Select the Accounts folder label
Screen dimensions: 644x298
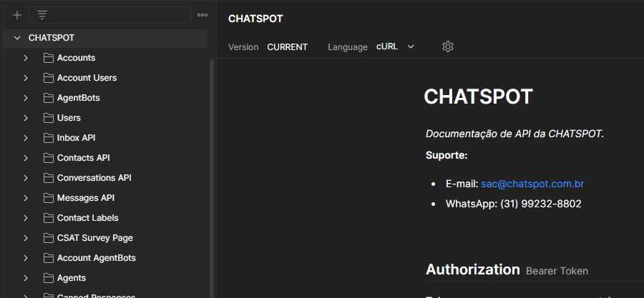(x=76, y=58)
